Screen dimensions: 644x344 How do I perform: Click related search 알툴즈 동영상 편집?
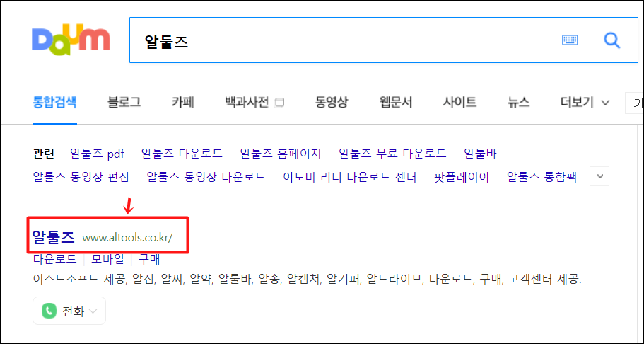[x=81, y=177]
